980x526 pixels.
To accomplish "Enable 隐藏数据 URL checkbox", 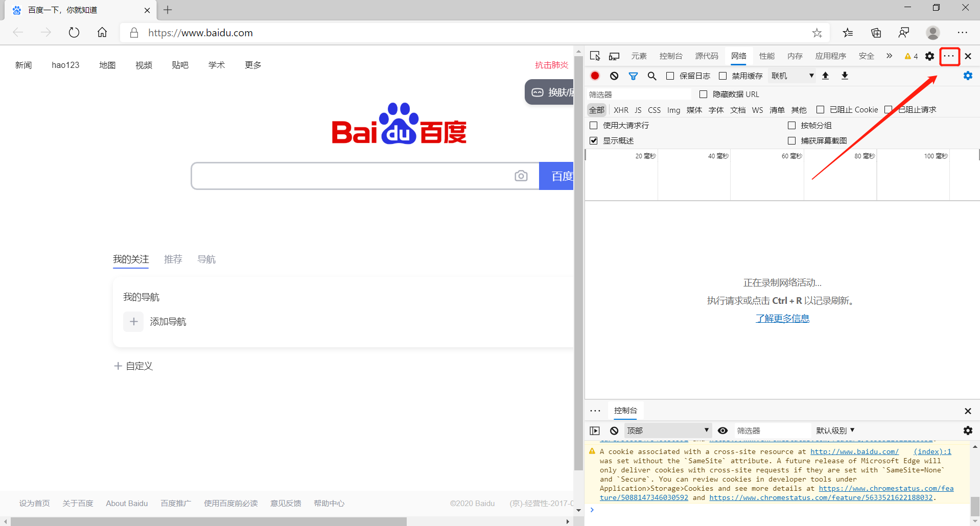I will (703, 94).
